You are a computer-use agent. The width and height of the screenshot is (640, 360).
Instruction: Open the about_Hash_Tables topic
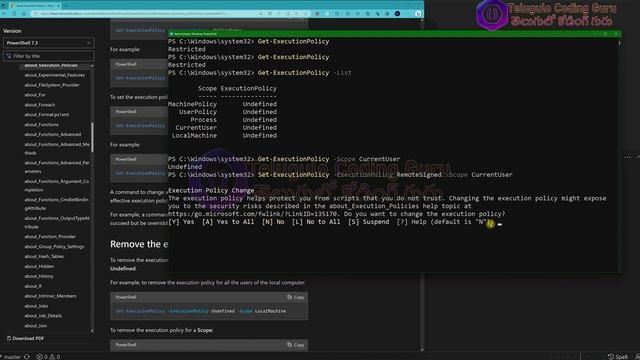point(44,256)
